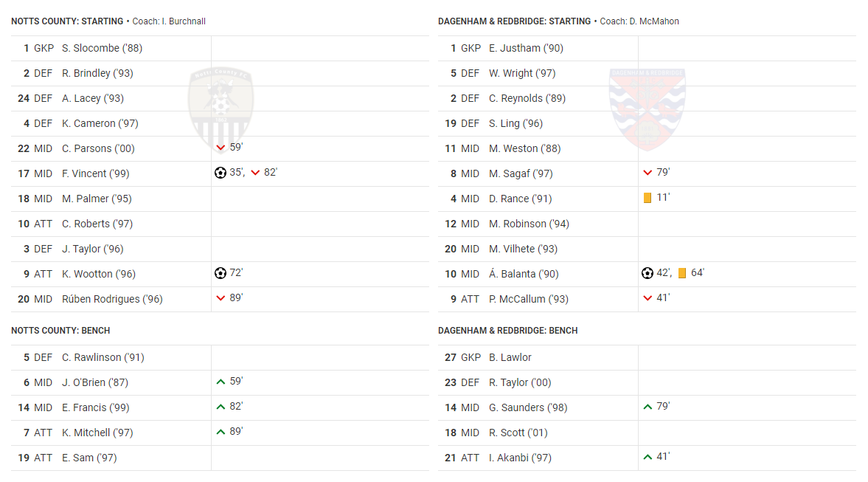The image size is (868, 482).
Task: Click K. Mitchell's green substitution-on arrow
Action: 221,432
